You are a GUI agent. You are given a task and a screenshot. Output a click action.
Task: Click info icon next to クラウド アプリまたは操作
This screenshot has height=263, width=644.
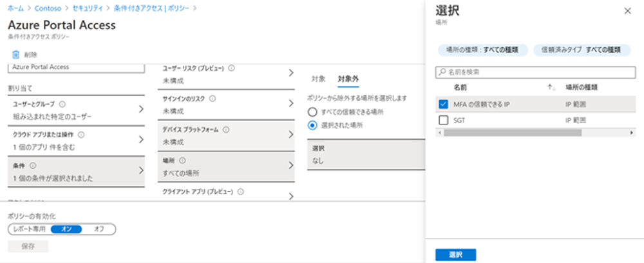(81, 135)
